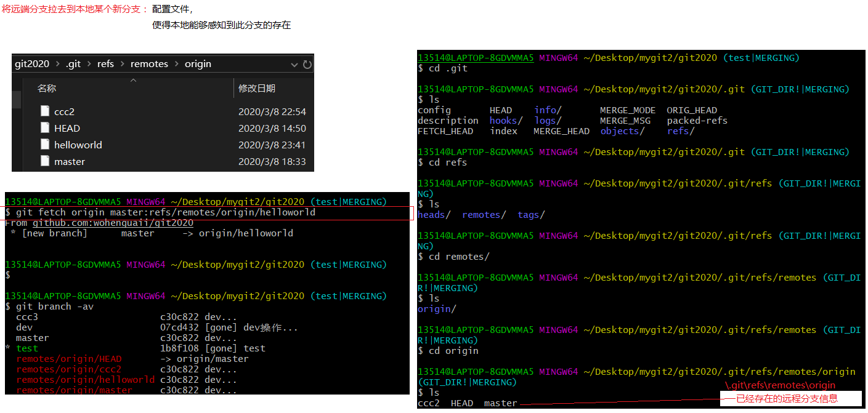Image resolution: width=868 pixels, height=413 pixels.
Task: Click the 已经存在的远程分支信息 annotation label
Action: (x=787, y=398)
